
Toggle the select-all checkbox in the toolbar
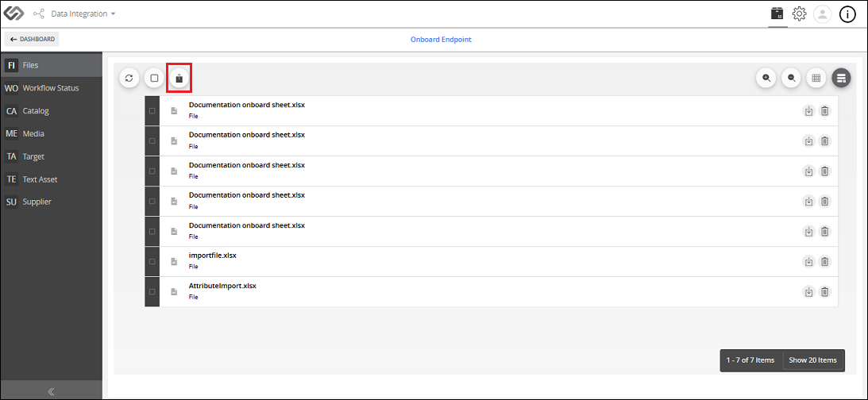point(154,78)
